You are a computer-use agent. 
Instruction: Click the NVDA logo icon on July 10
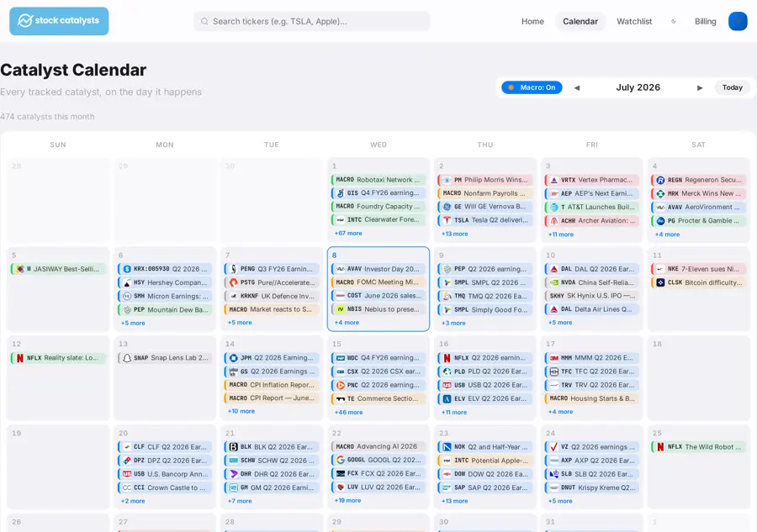[554, 282]
